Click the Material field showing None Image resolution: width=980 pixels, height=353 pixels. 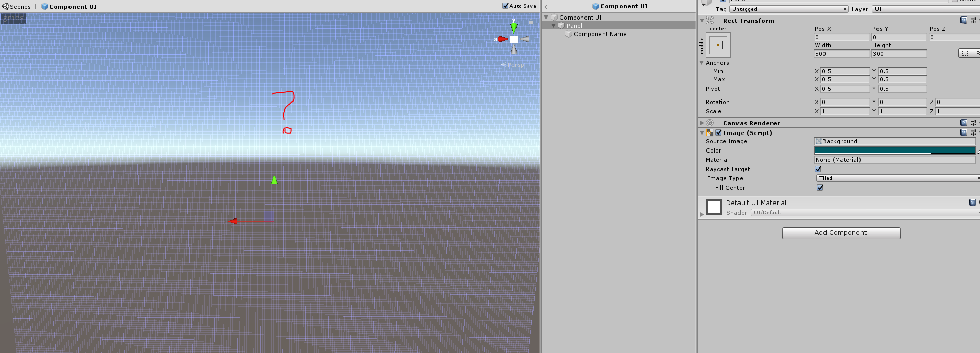coord(895,160)
